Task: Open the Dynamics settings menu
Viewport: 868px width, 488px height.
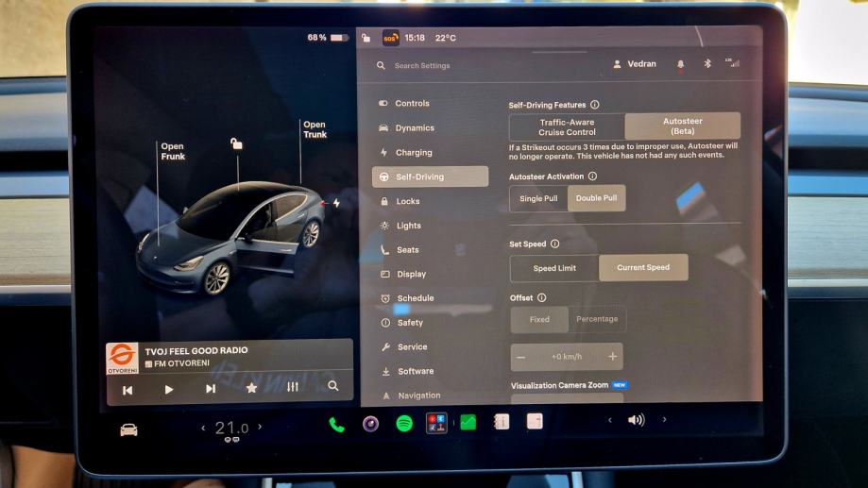Action: [407, 127]
